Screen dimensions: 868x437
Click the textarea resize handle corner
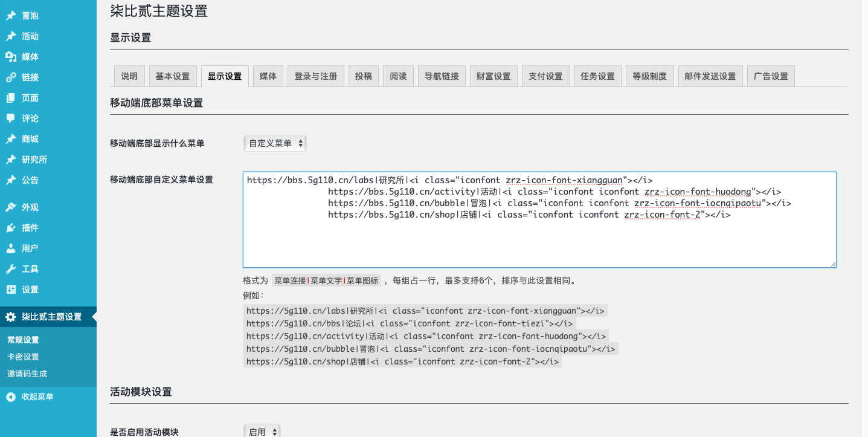click(x=833, y=264)
